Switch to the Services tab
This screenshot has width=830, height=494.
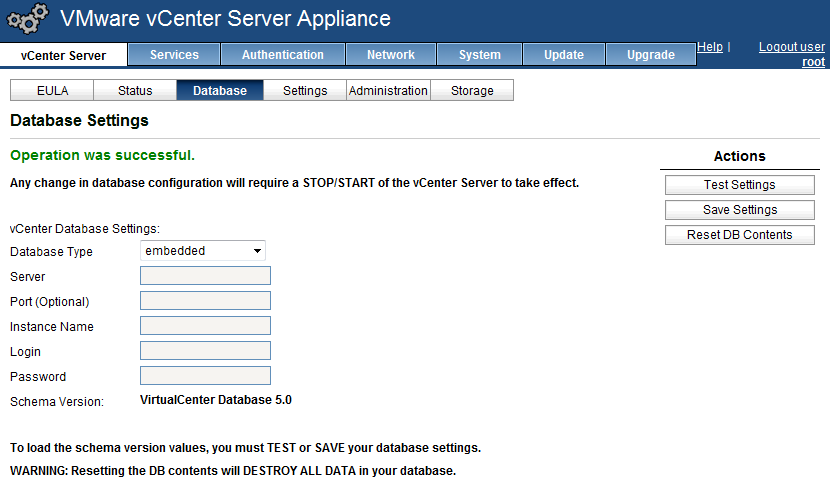pyautogui.click(x=174, y=55)
